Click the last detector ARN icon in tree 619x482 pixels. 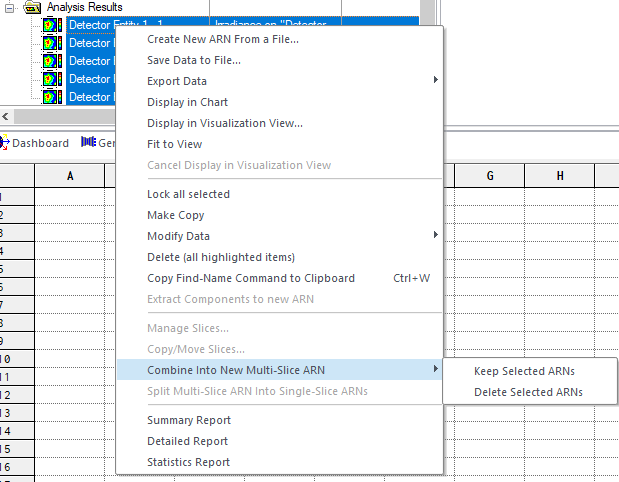coord(52,97)
